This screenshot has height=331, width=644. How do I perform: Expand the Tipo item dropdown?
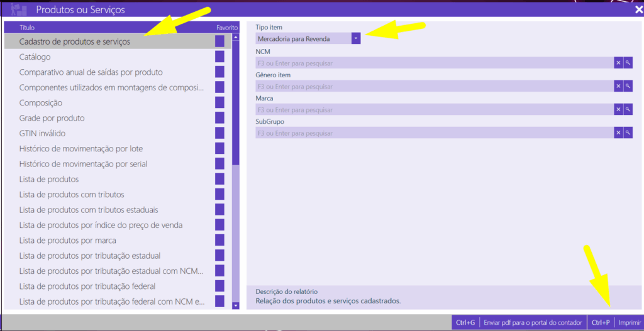click(355, 39)
